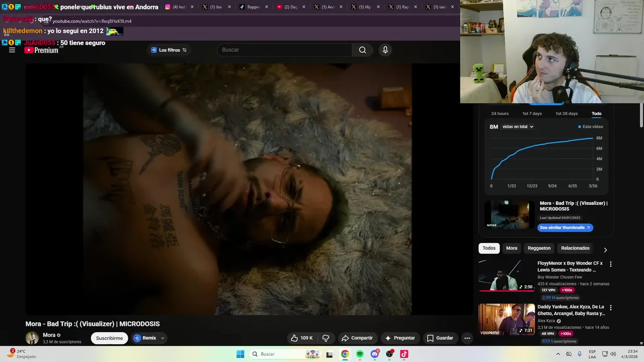This screenshot has height=362, width=644.
Task: Open the Preguntar AI ask button
Action: (x=400, y=338)
